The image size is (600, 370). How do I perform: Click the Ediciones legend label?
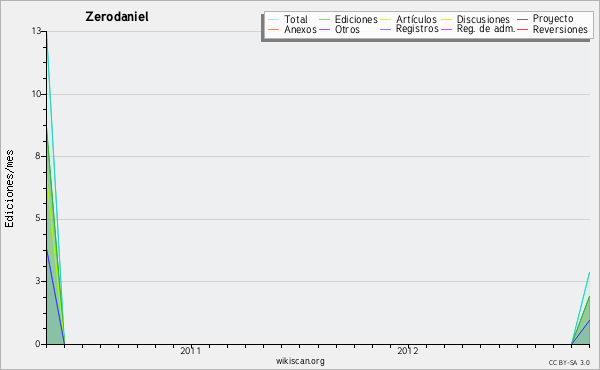(x=356, y=19)
